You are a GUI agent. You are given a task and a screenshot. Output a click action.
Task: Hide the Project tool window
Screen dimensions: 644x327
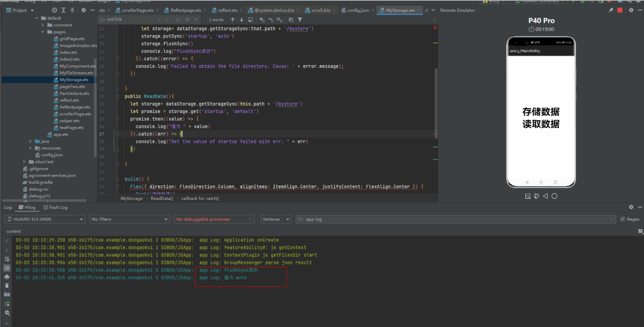pyautogui.click(x=93, y=10)
